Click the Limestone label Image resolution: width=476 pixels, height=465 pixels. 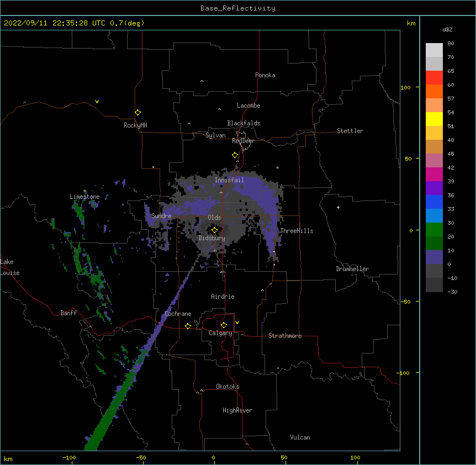click(84, 197)
